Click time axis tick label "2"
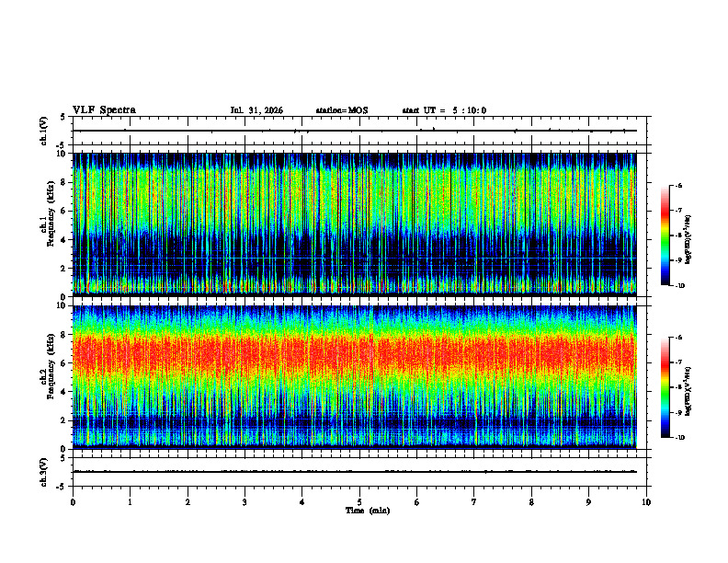This screenshot has width=728, height=563. point(188,502)
